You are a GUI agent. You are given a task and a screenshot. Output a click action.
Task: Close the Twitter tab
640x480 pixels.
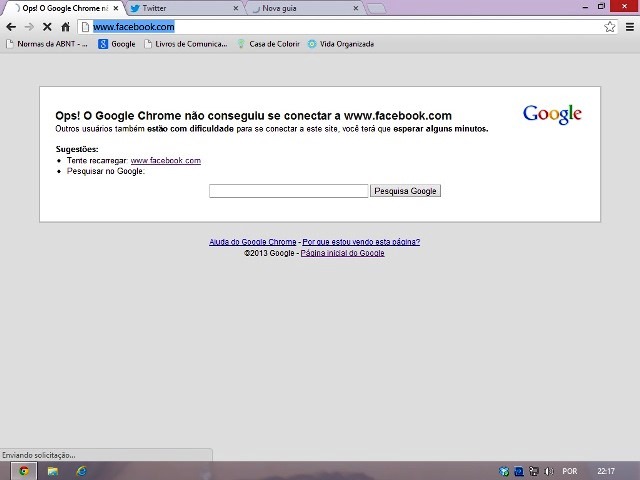[x=236, y=8]
